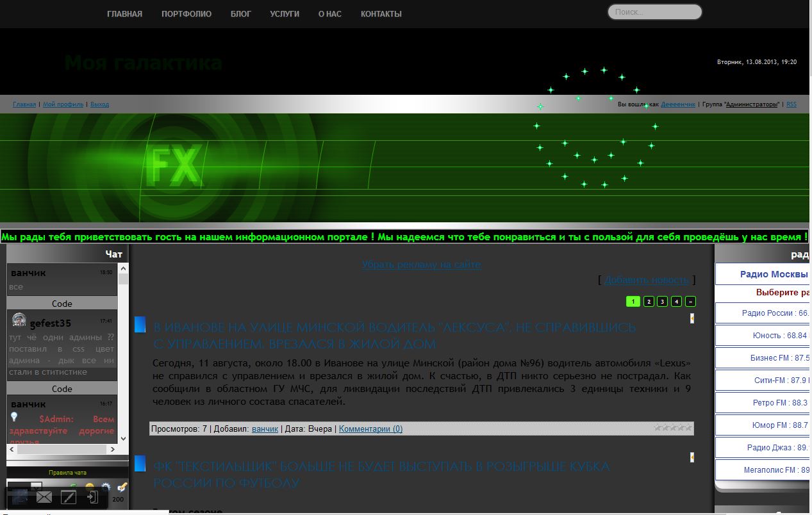Open the КОНТАКТЫ menu item

[x=381, y=14]
